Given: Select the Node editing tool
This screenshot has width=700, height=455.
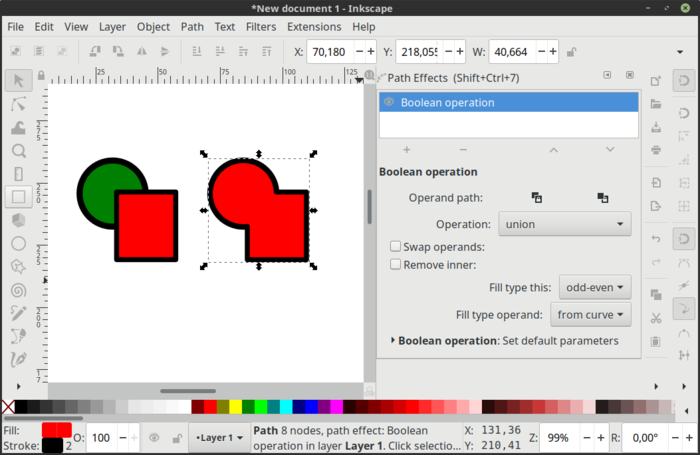Looking at the screenshot, I should pos(18,104).
